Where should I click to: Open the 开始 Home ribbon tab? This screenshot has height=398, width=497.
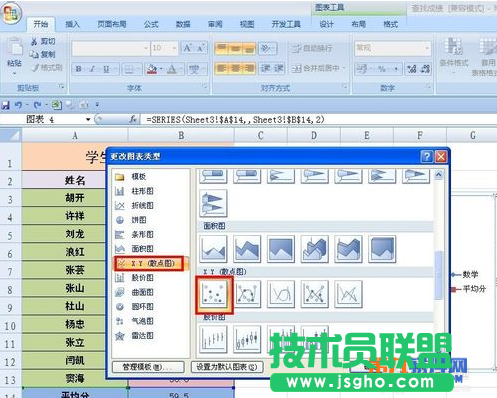[41, 24]
